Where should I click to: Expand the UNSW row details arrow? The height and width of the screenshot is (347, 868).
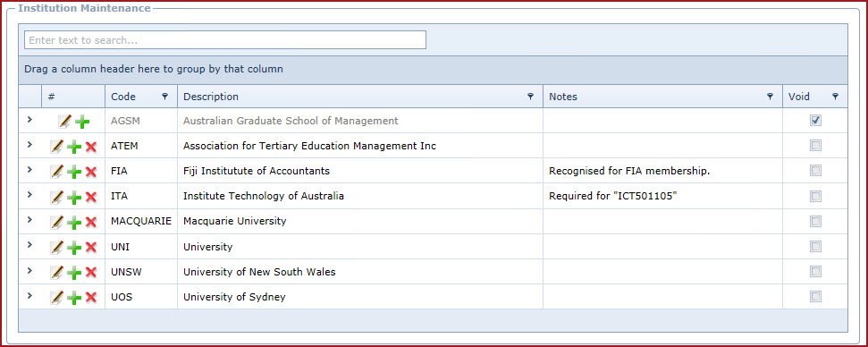pos(29,271)
